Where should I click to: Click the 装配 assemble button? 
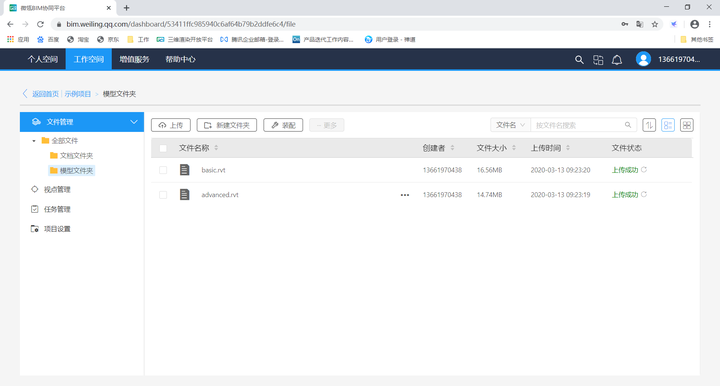(x=283, y=125)
